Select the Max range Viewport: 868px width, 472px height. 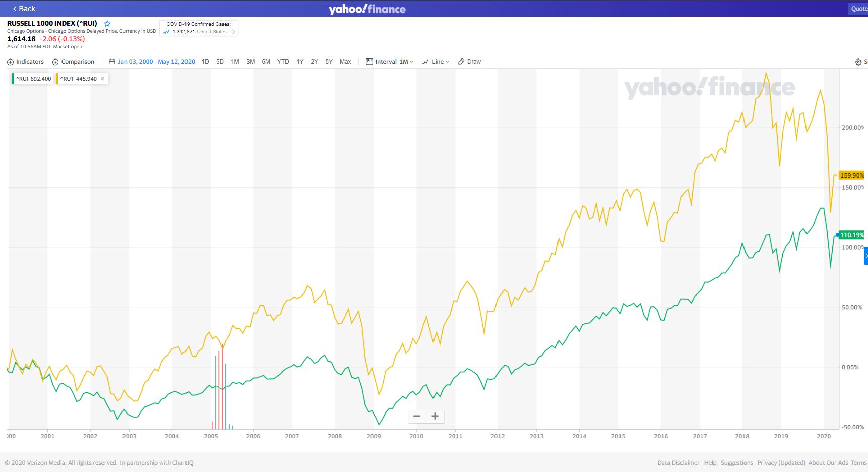(x=345, y=62)
